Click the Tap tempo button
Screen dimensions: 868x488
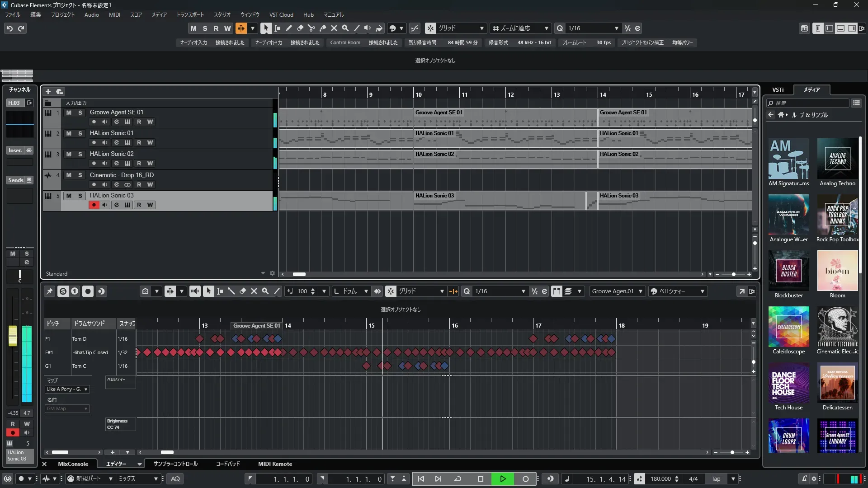[x=716, y=479]
